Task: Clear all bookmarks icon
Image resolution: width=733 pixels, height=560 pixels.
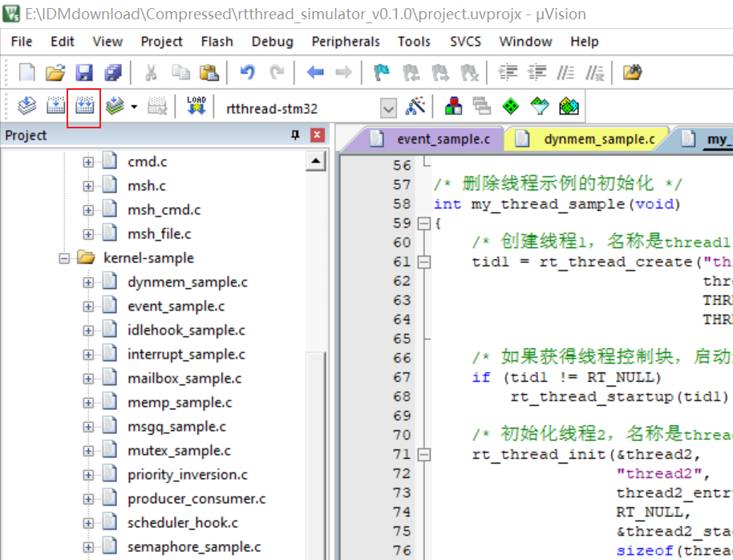Action: 469,72
